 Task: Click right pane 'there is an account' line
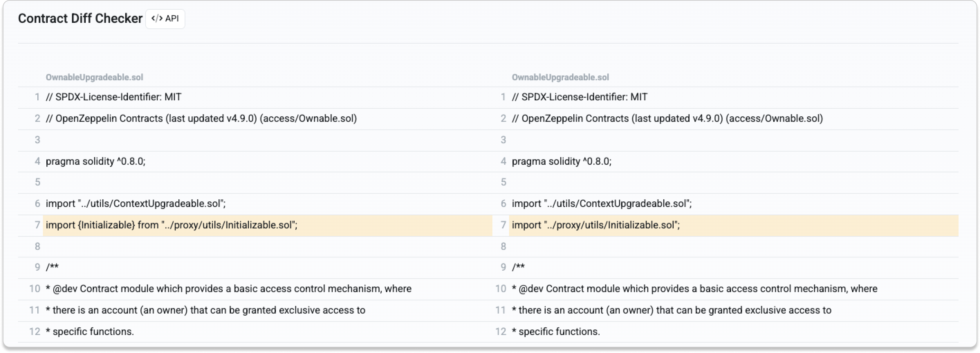point(672,310)
